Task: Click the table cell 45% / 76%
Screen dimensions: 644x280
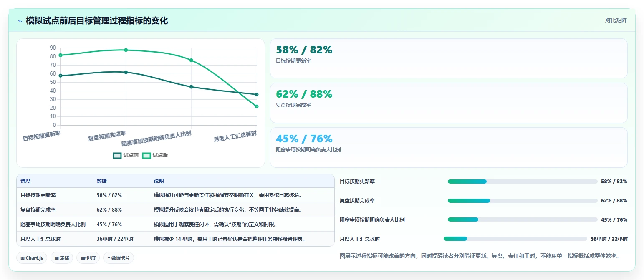Action: coord(109,225)
